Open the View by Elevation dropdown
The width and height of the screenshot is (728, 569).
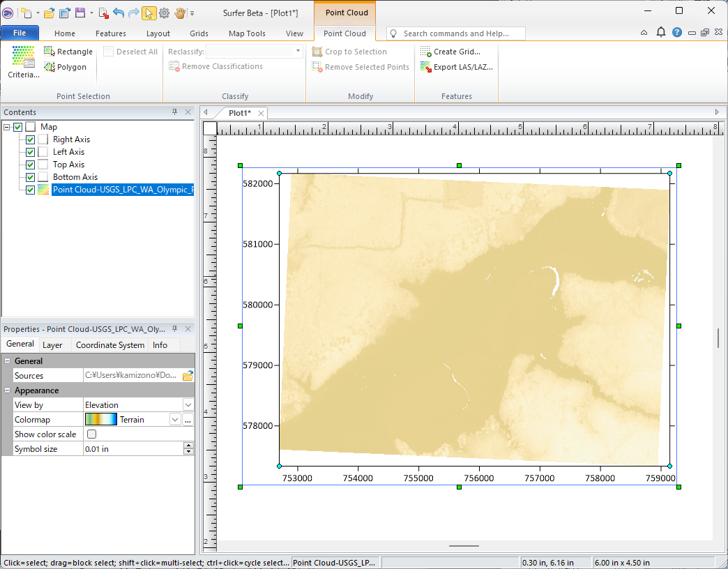pyautogui.click(x=188, y=405)
